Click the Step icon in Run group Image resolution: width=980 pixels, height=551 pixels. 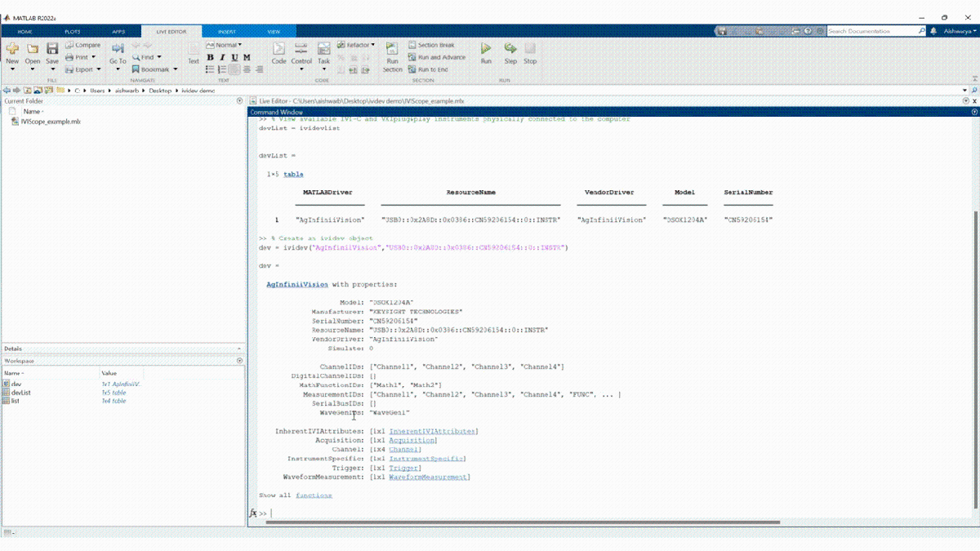point(510,50)
